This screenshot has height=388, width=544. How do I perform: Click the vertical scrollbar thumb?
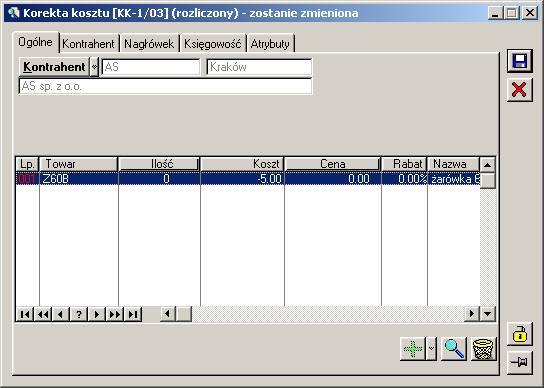(x=487, y=180)
